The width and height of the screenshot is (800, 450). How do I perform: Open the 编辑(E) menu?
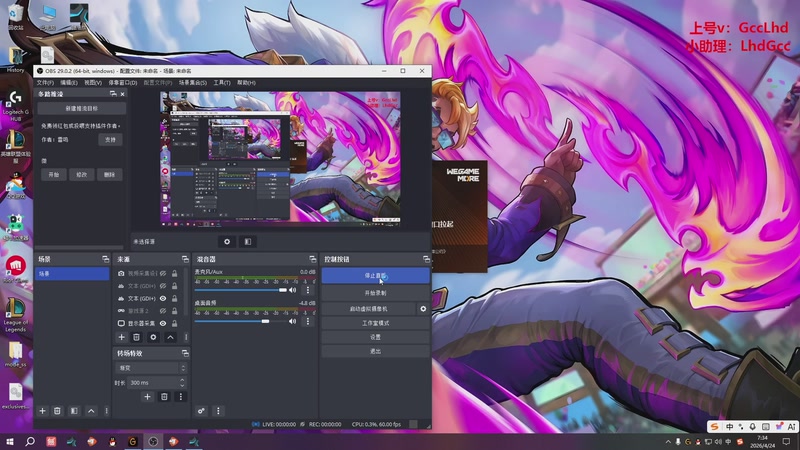click(x=69, y=83)
